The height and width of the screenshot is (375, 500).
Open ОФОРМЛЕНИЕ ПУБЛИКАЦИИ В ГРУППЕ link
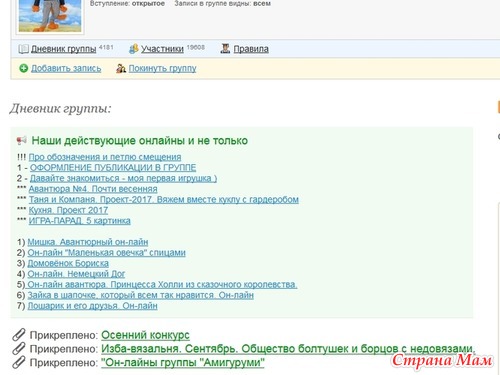(113, 167)
